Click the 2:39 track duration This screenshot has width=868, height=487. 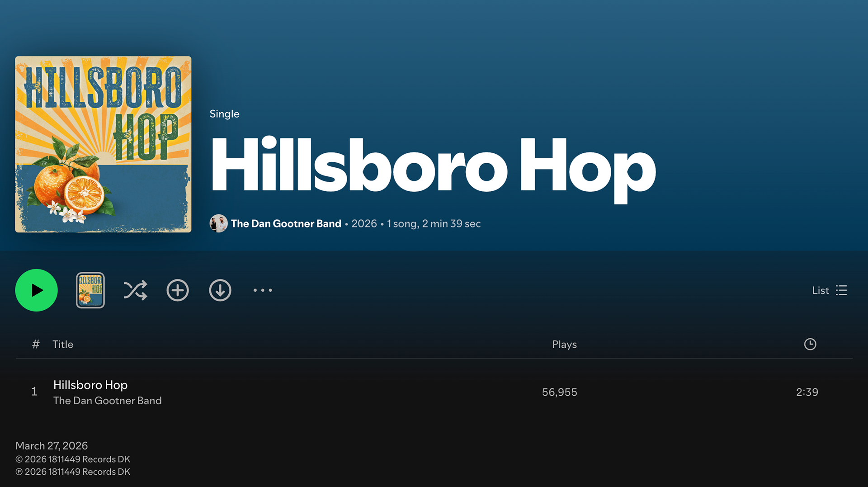click(x=807, y=392)
